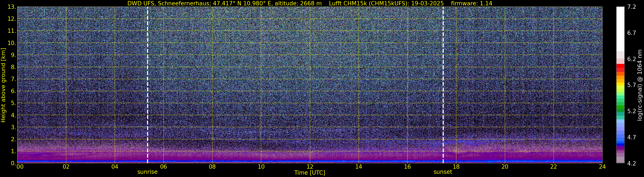The width and height of the screenshot is (644, 177).
Task: Click the height axis tick label "2."
Action: 13,139
